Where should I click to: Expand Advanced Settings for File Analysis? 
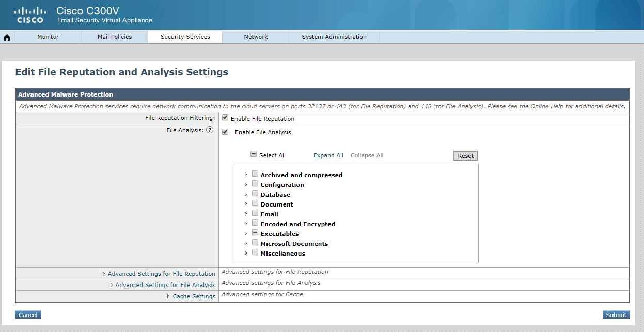[163, 285]
